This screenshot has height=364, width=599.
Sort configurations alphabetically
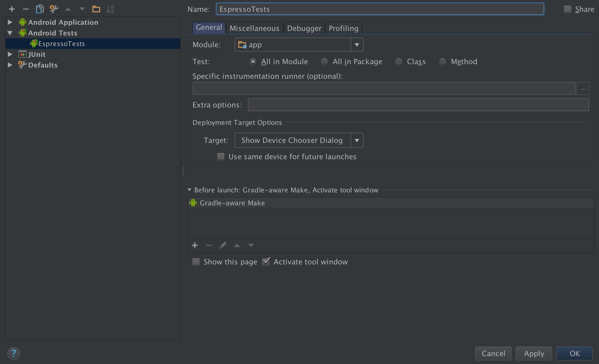[110, 9]
